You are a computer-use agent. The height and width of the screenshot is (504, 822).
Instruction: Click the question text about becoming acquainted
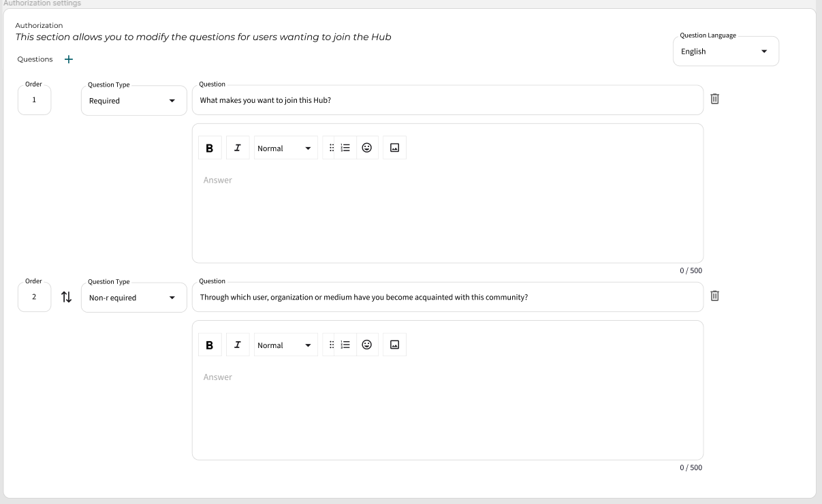(447, 296)
